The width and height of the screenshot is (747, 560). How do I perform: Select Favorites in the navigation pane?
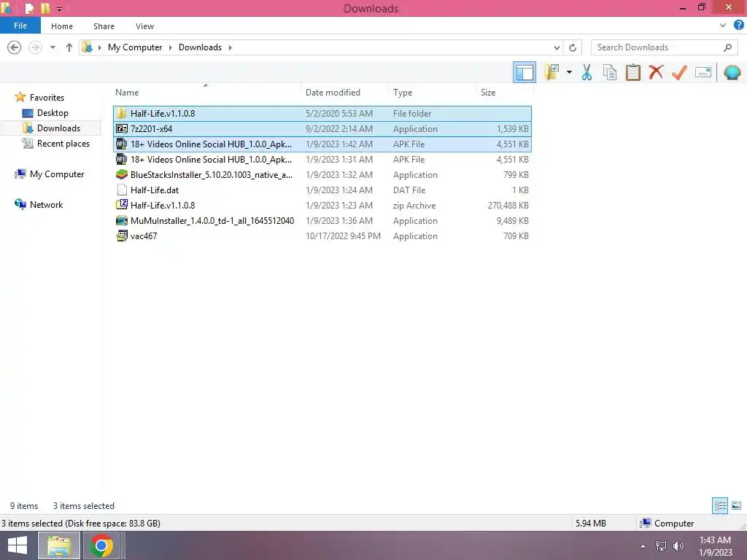click(47, 97)
